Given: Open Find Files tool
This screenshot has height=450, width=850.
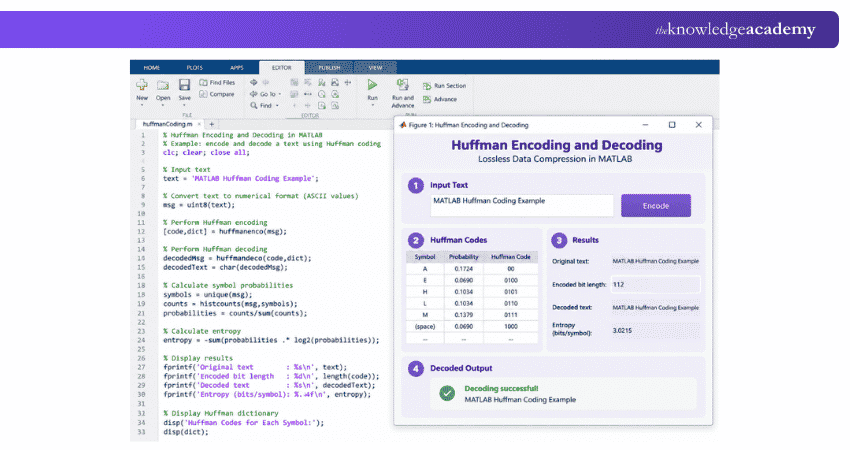Looking at the screenshot, I should [x=217, y=82].
